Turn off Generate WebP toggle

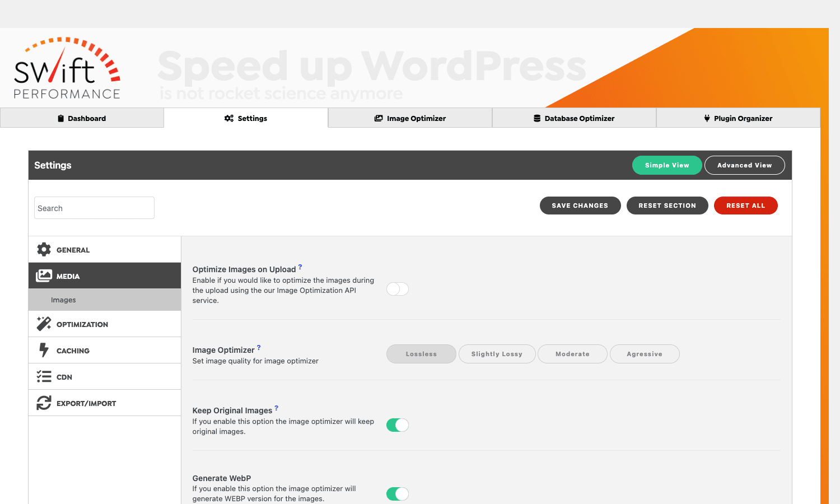click(x=398, y=494)
